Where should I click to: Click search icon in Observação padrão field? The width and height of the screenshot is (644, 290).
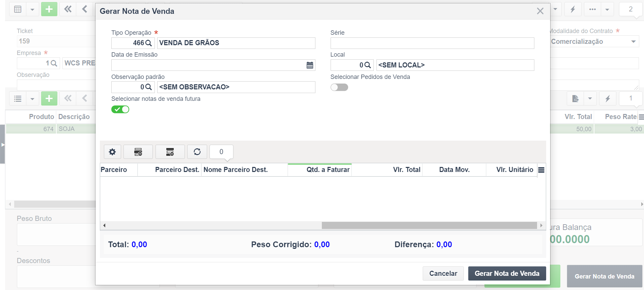(148, 87)
